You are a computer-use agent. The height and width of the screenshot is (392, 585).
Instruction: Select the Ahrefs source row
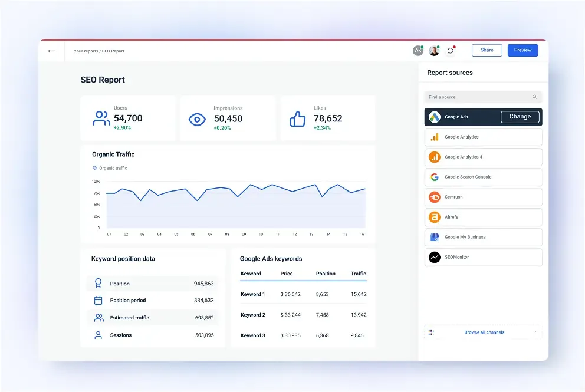pyautogui.click(x=483, y=217)
